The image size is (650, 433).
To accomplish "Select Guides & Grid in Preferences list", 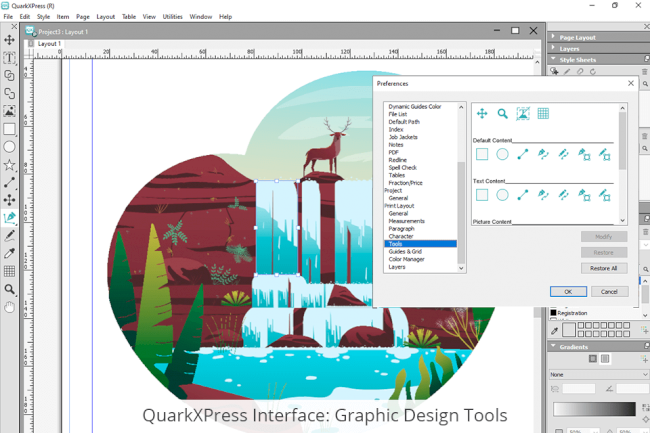I will tap(405, 252).
